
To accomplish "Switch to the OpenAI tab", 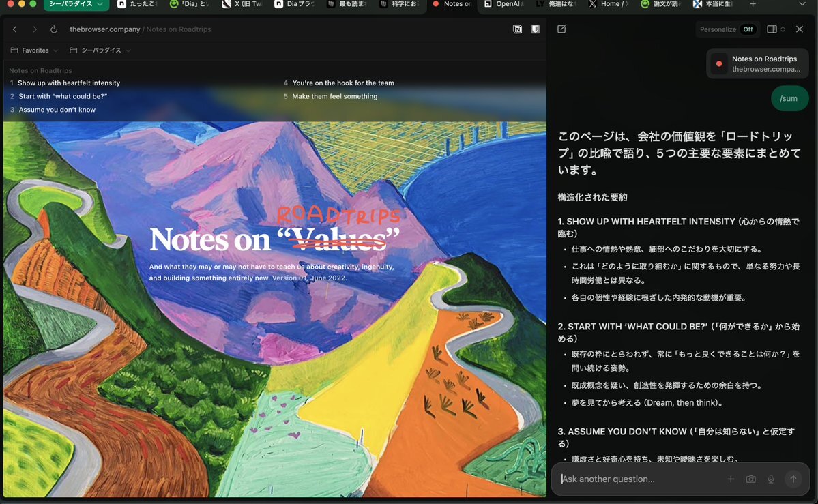I will point(504,4).
